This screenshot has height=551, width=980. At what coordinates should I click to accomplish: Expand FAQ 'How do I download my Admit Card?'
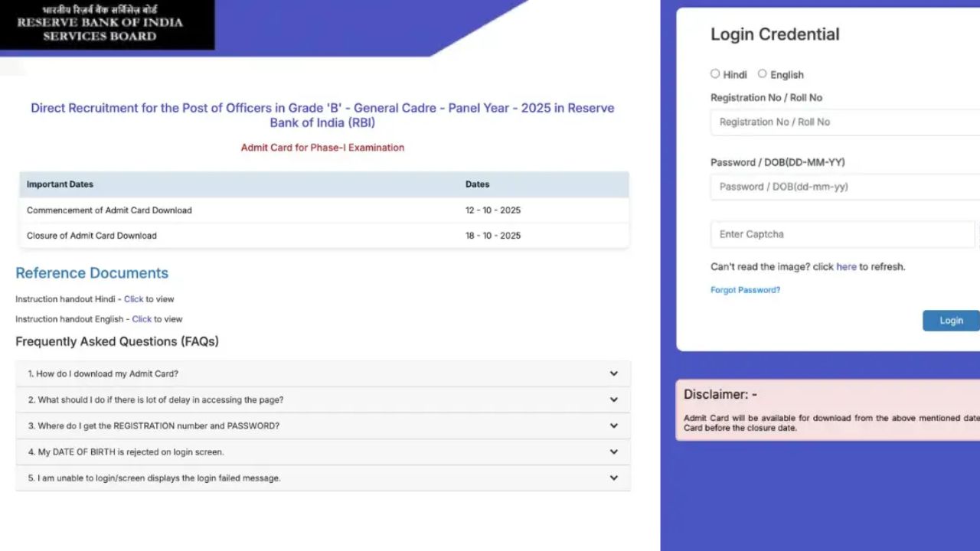coord(323,373)
